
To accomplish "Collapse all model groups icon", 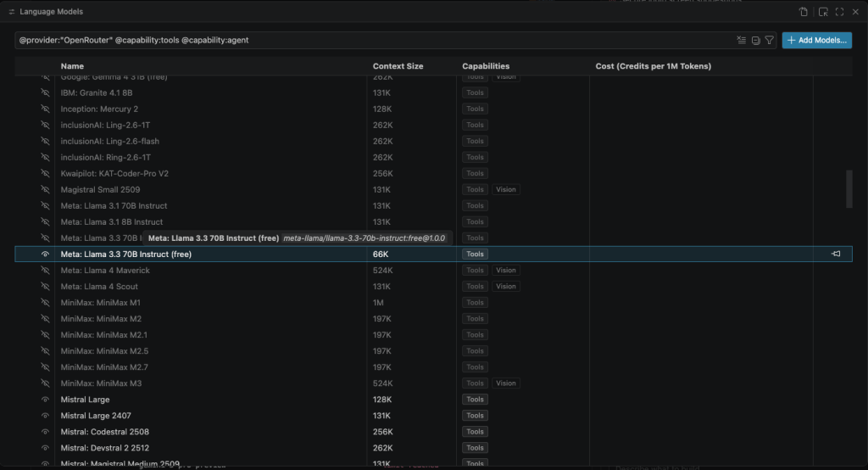I will pos(755,40).
